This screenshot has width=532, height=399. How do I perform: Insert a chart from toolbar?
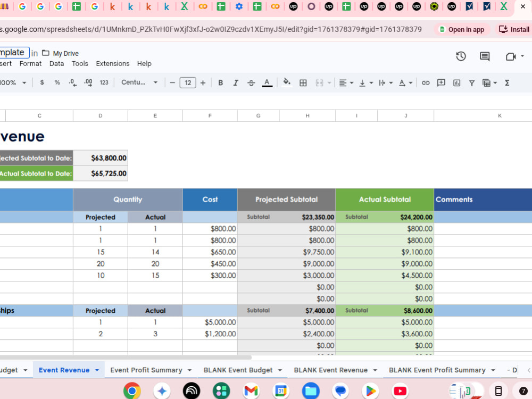tap(456, 83)
